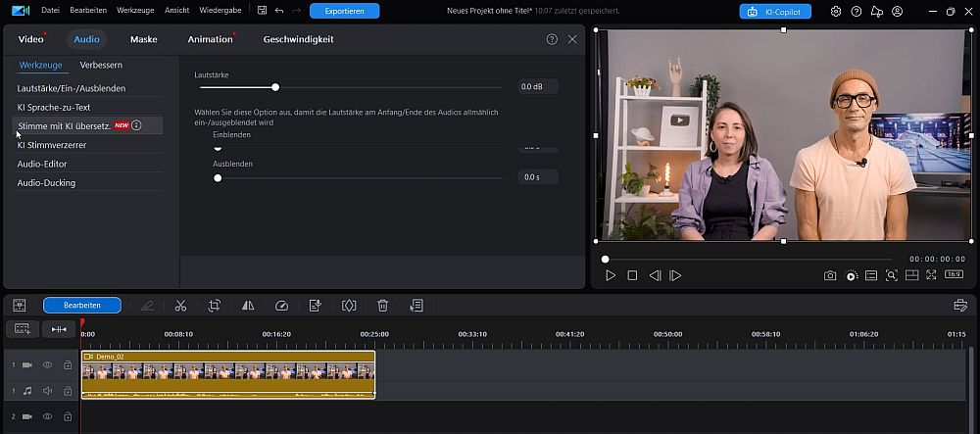The width and height of the screenshot is (980, 434).
Task: Select Lautstärke/Ein-/Ausblenden tool
Action: 87,88
